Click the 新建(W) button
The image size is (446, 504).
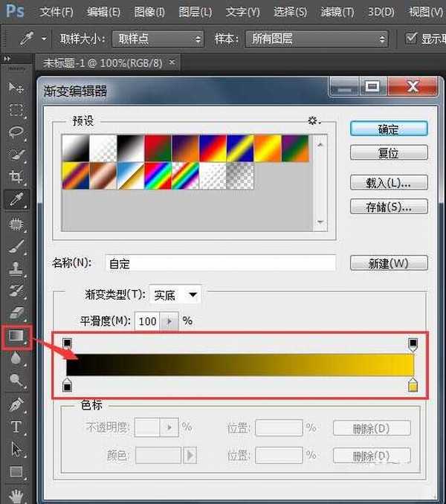coord(389,263)
